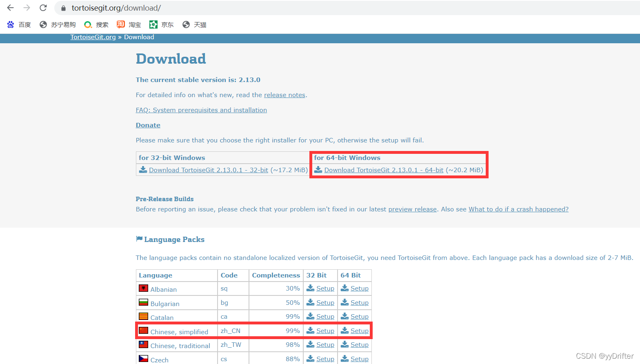This screenshot has height=364, width=640.
Task: Open the TortoiseGit.org breadcrumb link
Action: [x=93, y=37]
